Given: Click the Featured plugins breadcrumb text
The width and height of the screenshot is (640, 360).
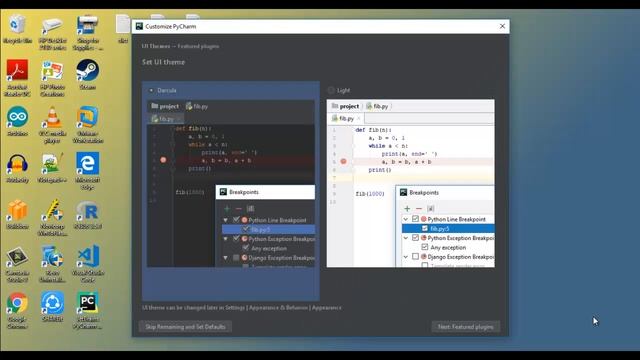Looking at the screenshot, I should pos(198,46).
